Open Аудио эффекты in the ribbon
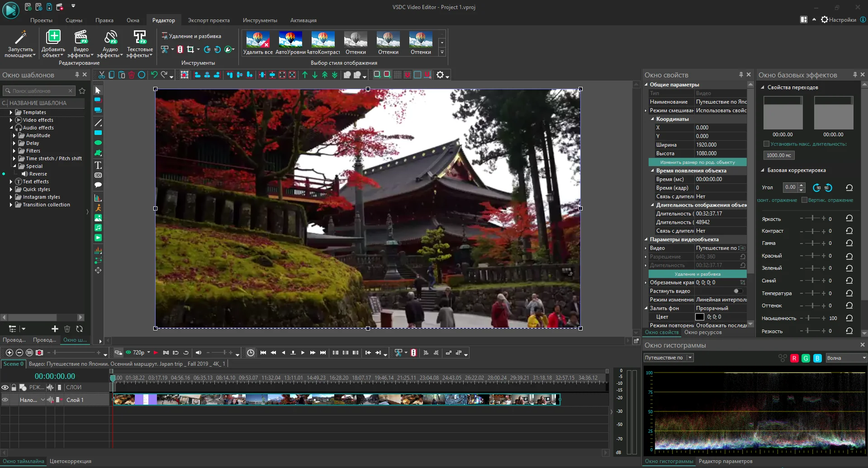This screenshot has height=468, width=868. point(110,44)
